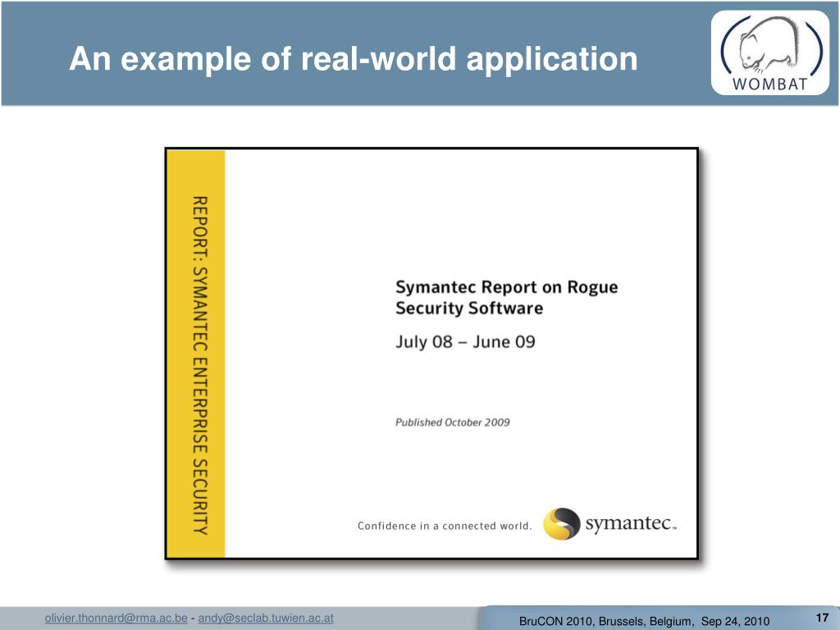This screenshot has width=840, height=630.
Task: Click the Symantec swirl logo icon
Action: 561,523
